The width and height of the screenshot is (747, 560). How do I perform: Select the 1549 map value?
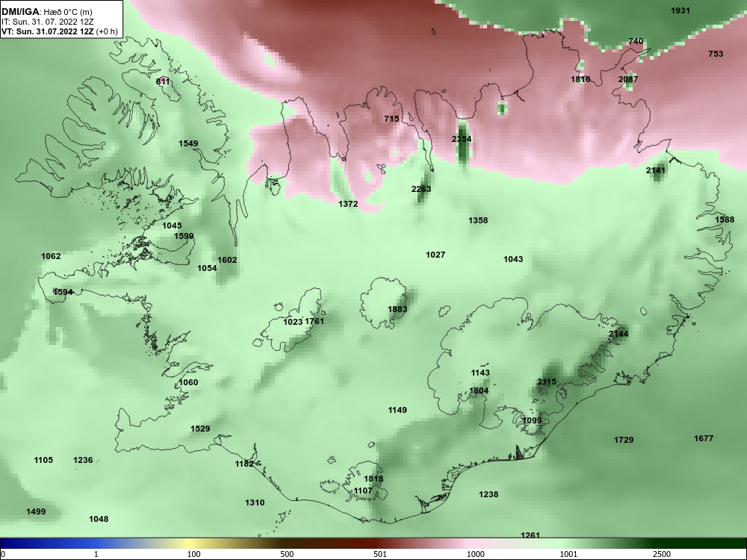188,143
